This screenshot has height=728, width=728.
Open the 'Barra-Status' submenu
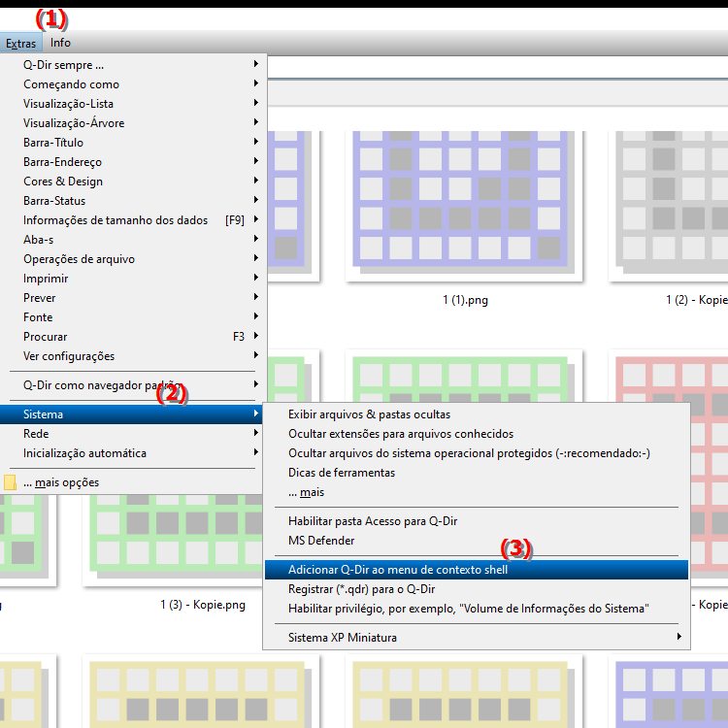pos(133,201)
